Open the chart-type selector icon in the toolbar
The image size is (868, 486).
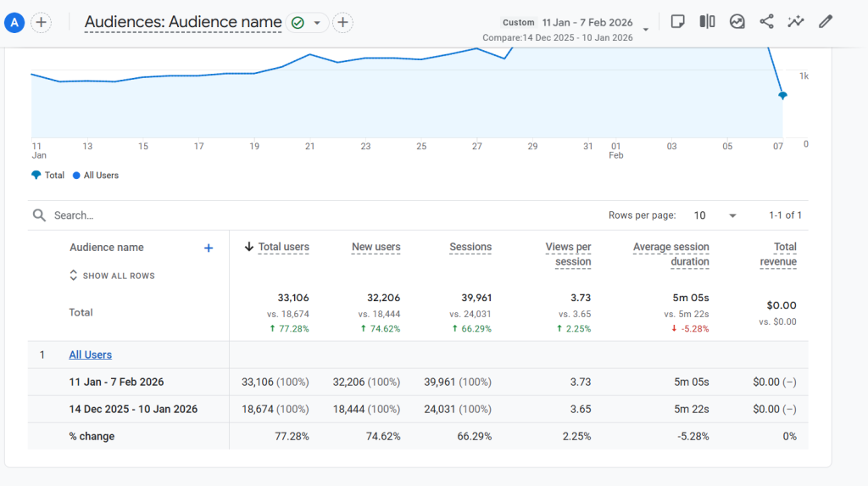pos(737,22)
